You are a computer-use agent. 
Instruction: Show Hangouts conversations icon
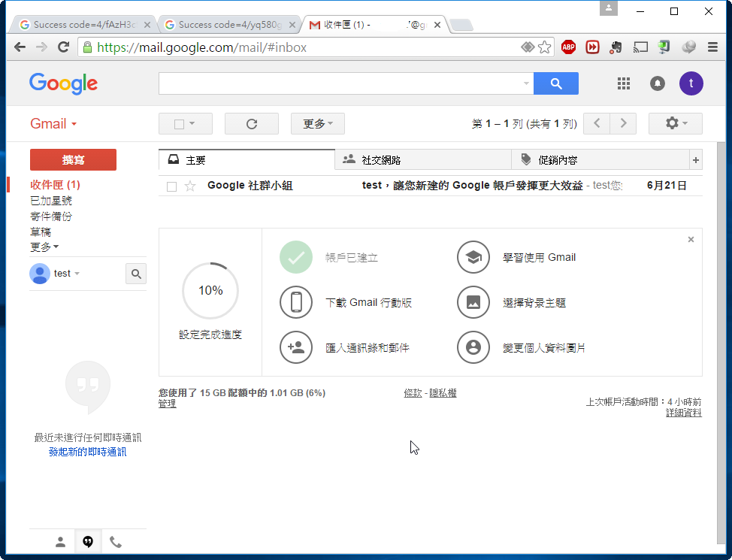(x=88, y=542)
